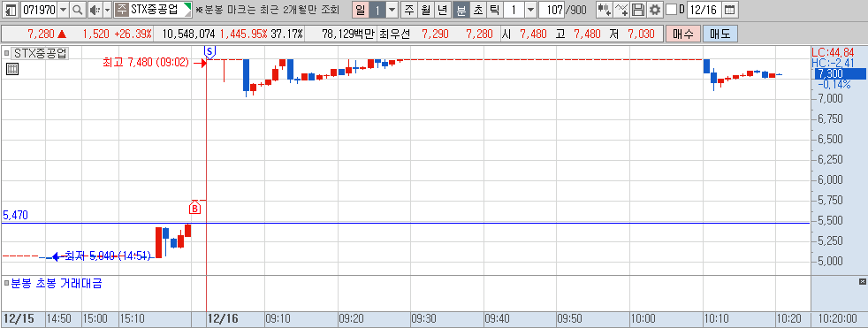Click the current price 7,280 in quote bar
Image resolution: width=868 pixels, height=328 pixels.
click(x=40, y=34)
